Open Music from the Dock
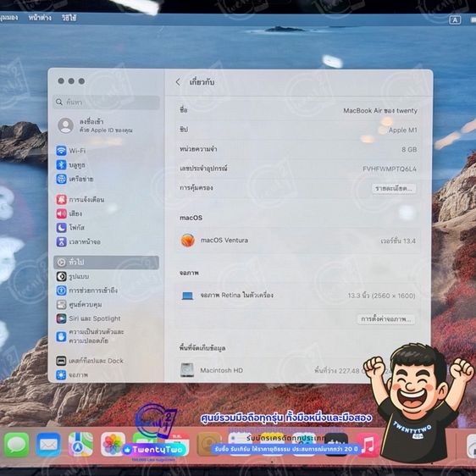476x476 pixels. 368,445
